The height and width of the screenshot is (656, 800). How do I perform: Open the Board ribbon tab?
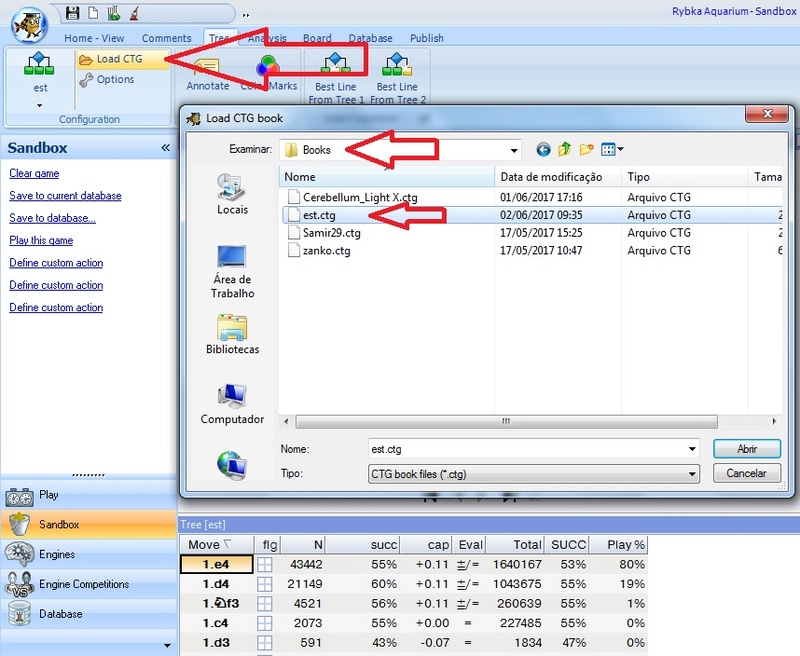coord(317,38)
